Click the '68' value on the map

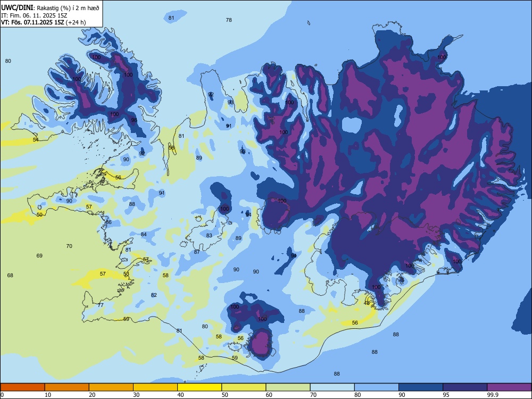pos(10,275)
